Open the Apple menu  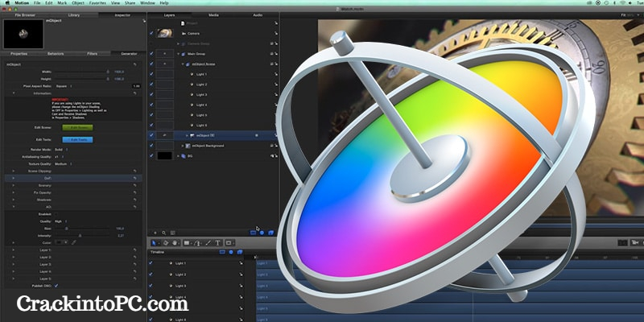coord(7,3)
